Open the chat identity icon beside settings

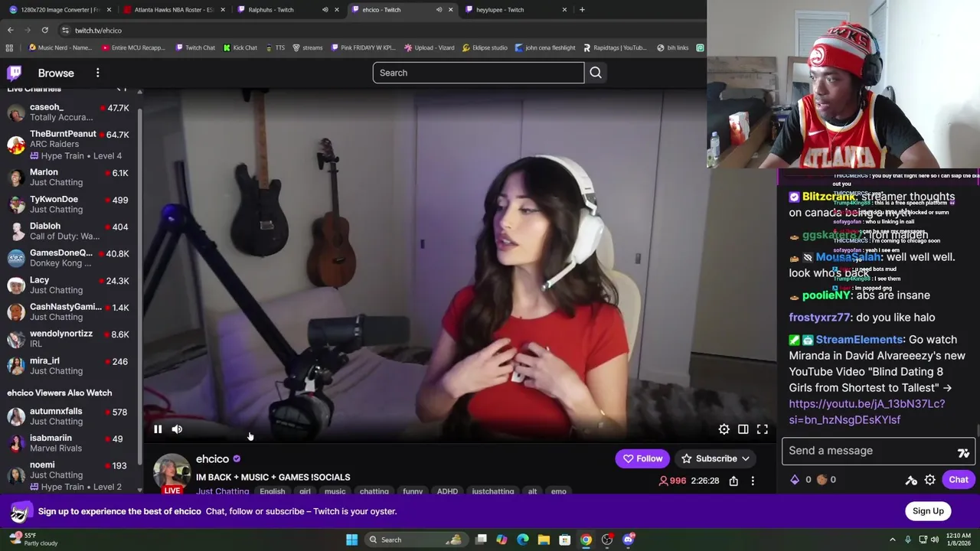click(911, 480)
